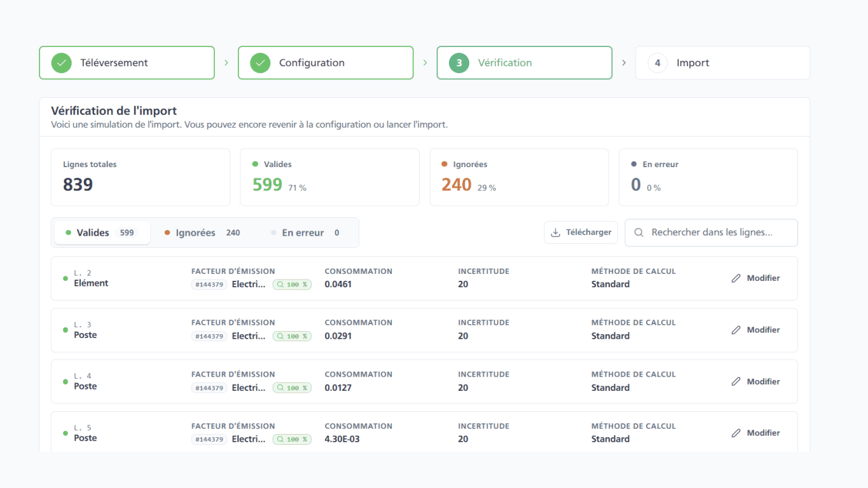
Task: Switch to the Valides tab
Action: click(102, 233)
